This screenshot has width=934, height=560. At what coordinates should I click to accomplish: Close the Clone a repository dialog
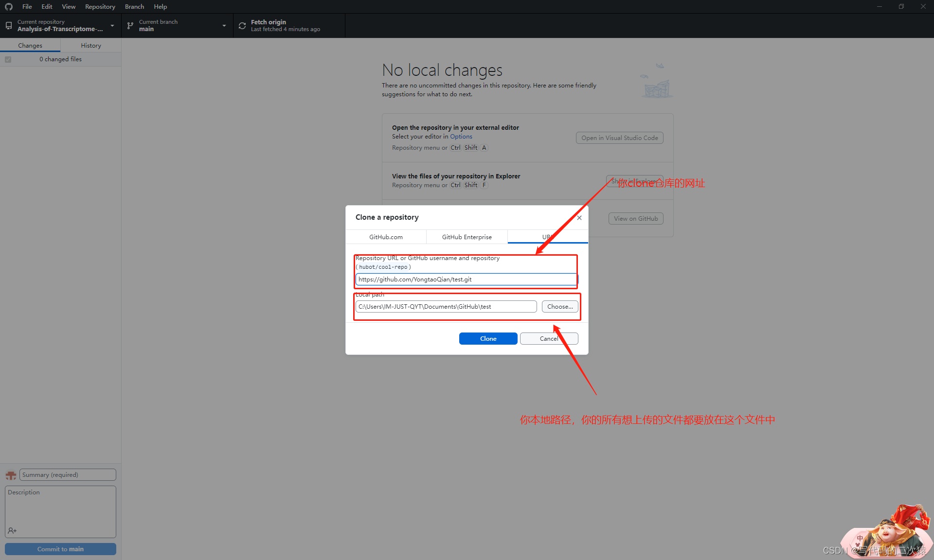pyautogui.click(x=579, y=218)
